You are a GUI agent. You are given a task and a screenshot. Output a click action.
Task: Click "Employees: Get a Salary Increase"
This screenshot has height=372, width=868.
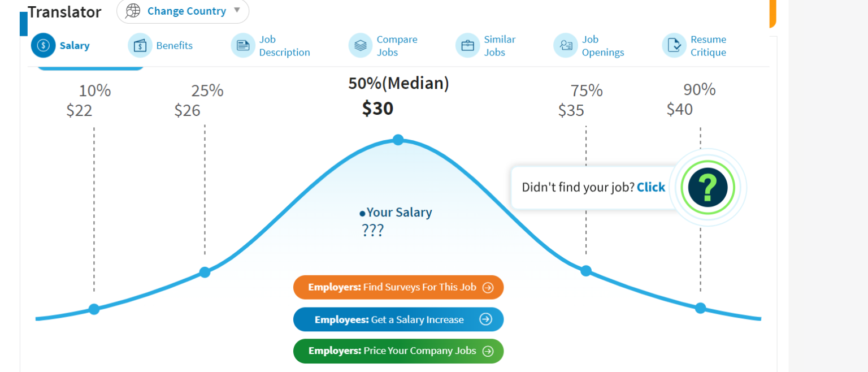coord(398,319)
